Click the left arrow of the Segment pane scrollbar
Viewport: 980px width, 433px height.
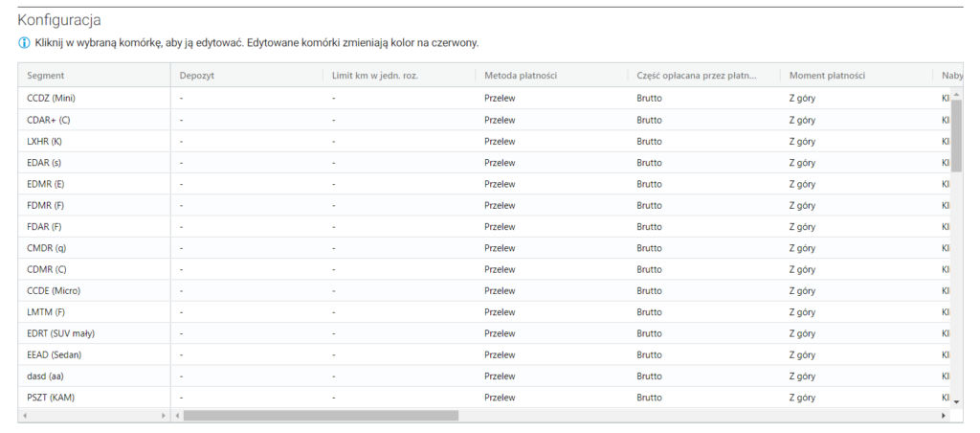click(x=25, y=416)
